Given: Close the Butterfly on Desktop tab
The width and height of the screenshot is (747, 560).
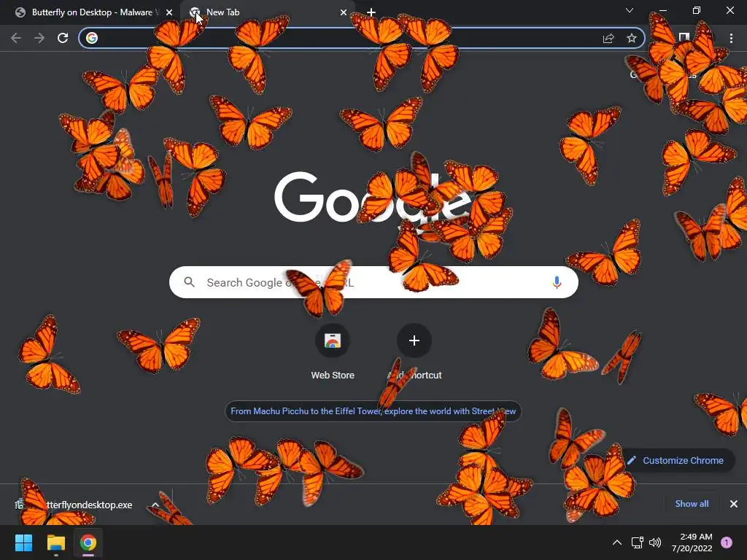Looking at the screenshot, I should (169, 12).
